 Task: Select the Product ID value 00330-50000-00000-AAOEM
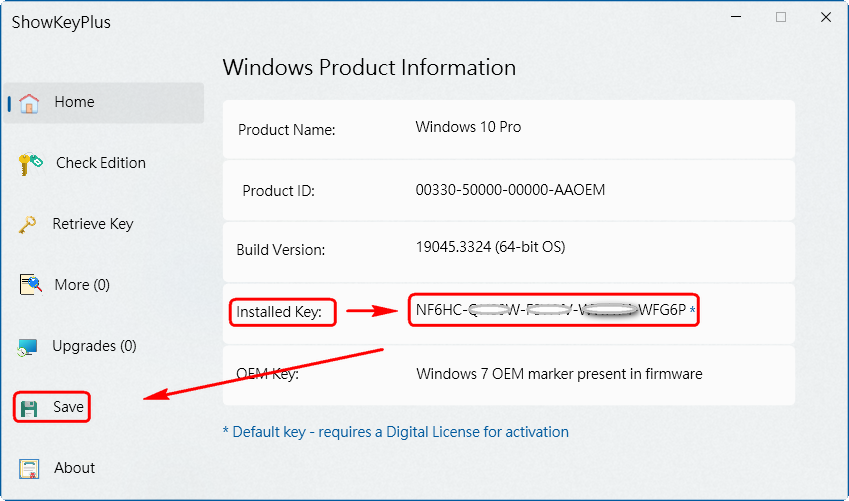tap(510, 190)
